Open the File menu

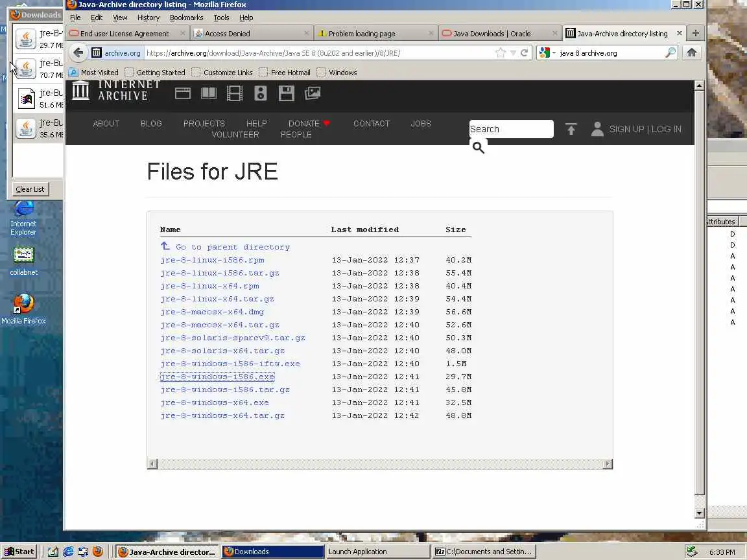[75, 17]
